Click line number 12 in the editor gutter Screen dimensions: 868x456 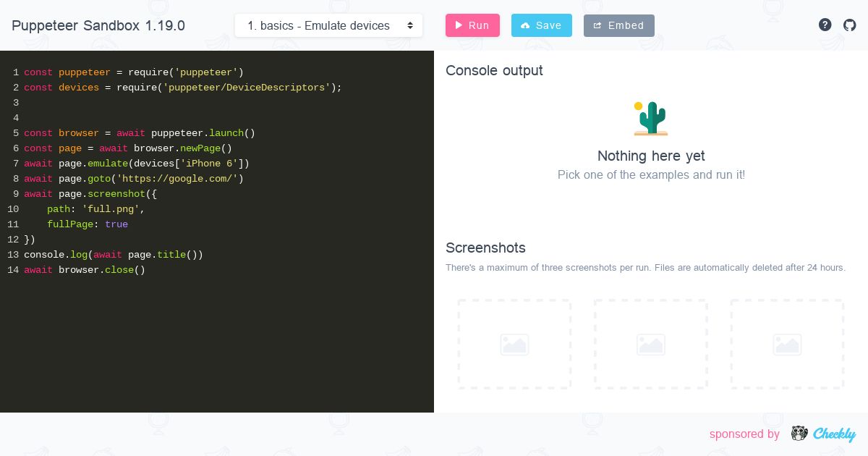point(13,240)
